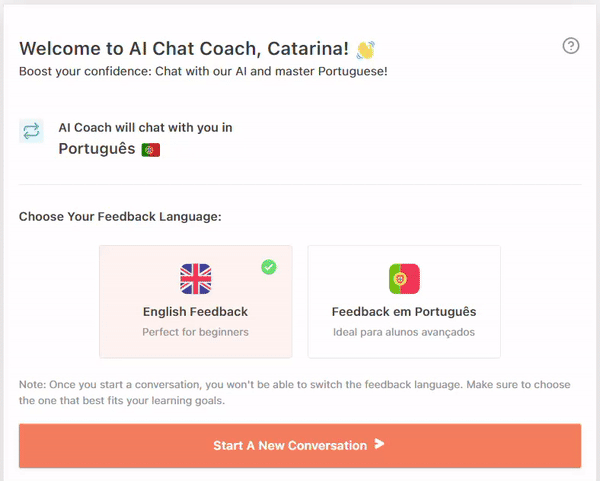
Task: Click the waving hand emoji in the heading
Action: point(366,49)
